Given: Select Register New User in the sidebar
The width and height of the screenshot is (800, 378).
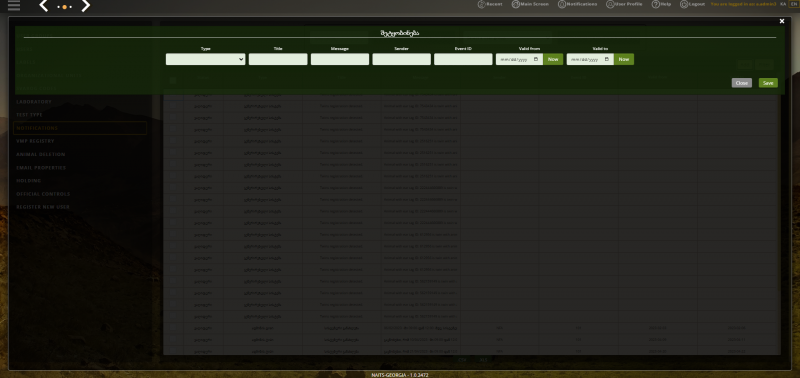Looking at the screenshot, I should tap(43, 207).
